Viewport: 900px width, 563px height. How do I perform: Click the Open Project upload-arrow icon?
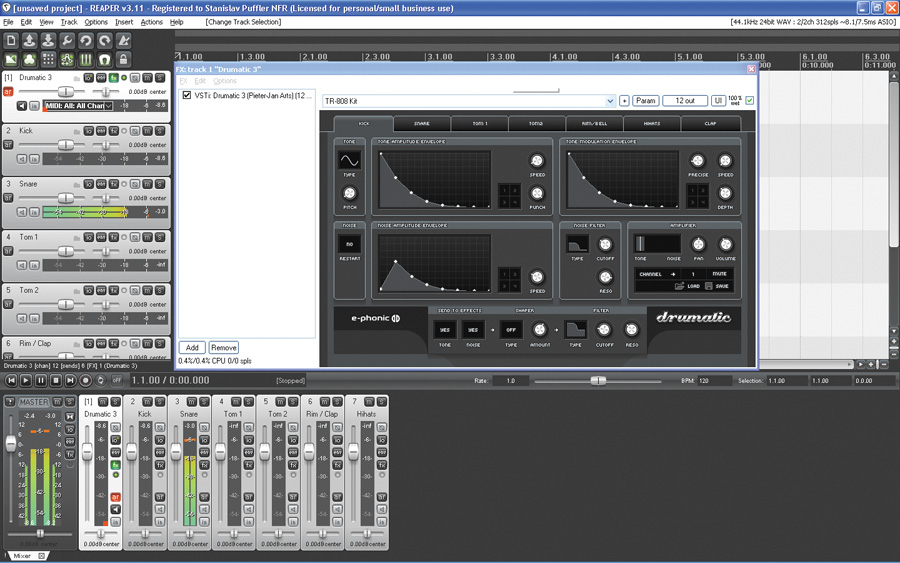click(x=29, y=41)
